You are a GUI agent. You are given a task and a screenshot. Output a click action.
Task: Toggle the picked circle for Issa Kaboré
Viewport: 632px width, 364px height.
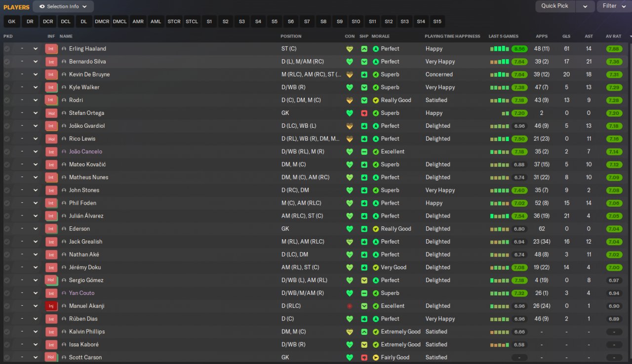(x=7, y=345)
